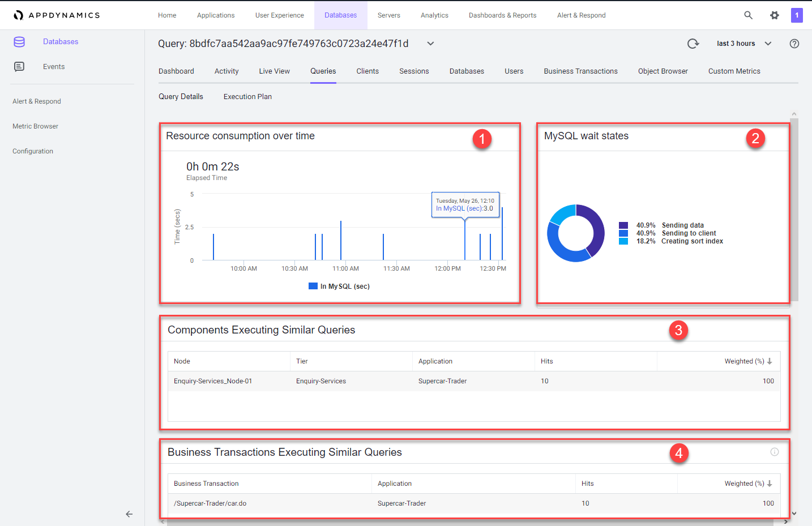812x526 pixels.
Task: Open the search magnifier icon
Action: (x=748, y=15)
